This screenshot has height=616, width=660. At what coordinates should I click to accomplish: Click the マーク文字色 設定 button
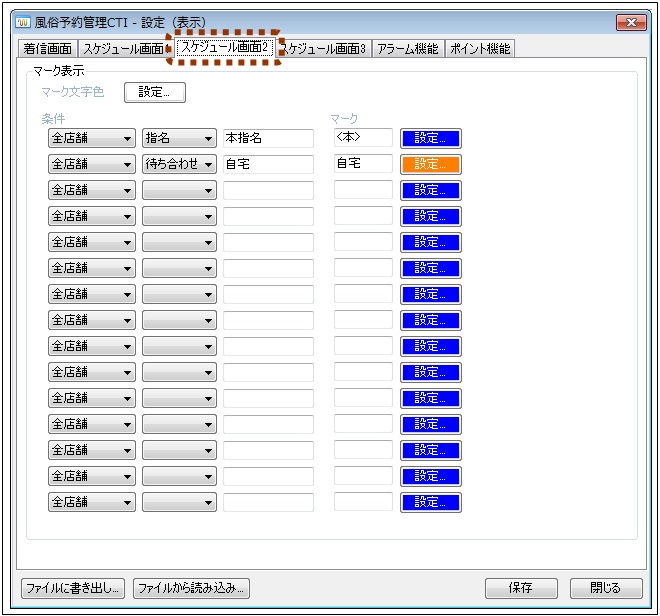pos(154,93)
